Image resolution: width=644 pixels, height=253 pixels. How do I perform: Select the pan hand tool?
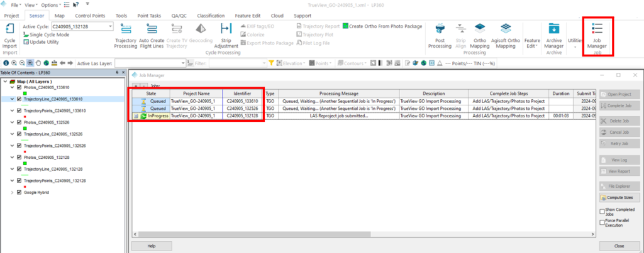pyautogui.click(x=38, y=63)
